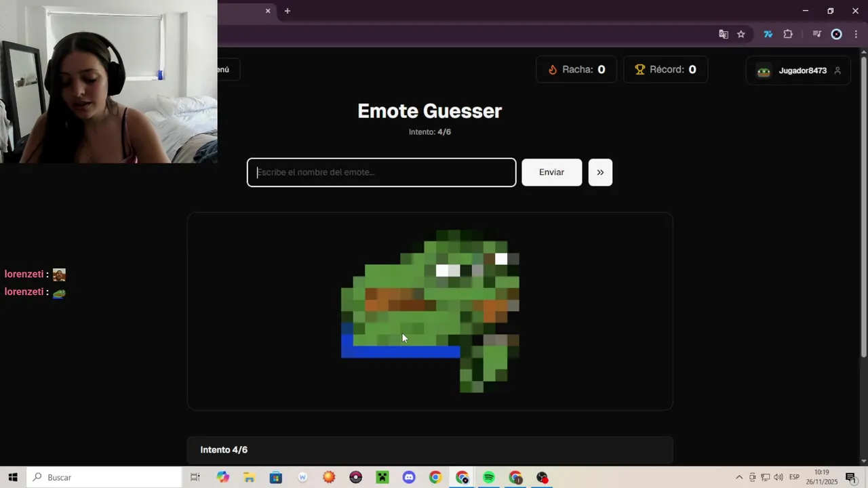Image resolution: width=868 pixels, height=488 pixels.
Task: Launch Minecraft from the taskbar
Action: 382,477
